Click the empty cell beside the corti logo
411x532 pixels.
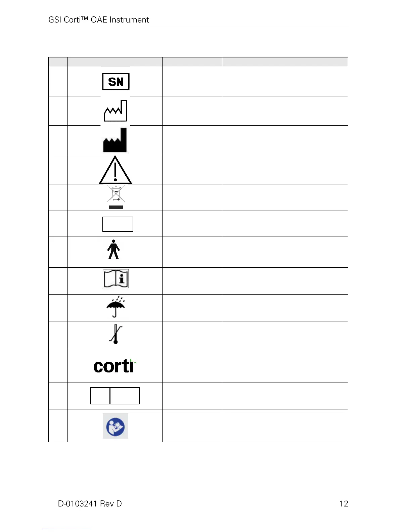coord(192,365)
